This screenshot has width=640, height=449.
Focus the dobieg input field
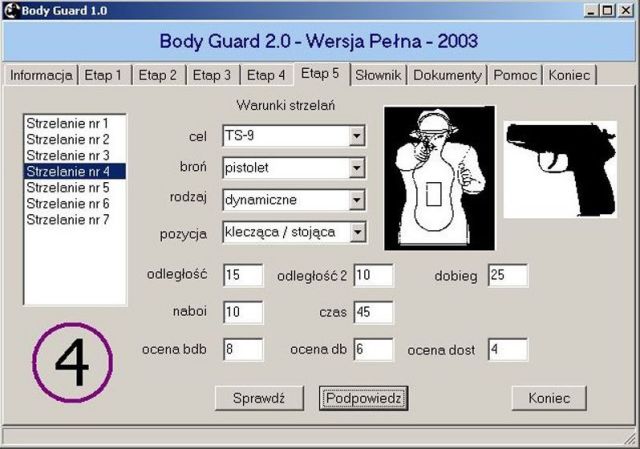point(508,275)
